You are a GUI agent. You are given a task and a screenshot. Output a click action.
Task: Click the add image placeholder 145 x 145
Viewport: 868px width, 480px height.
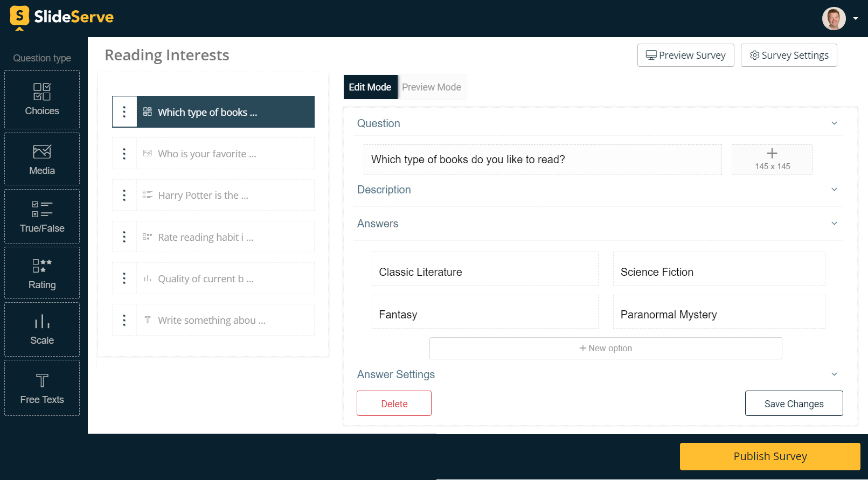[x=772, y=159]
